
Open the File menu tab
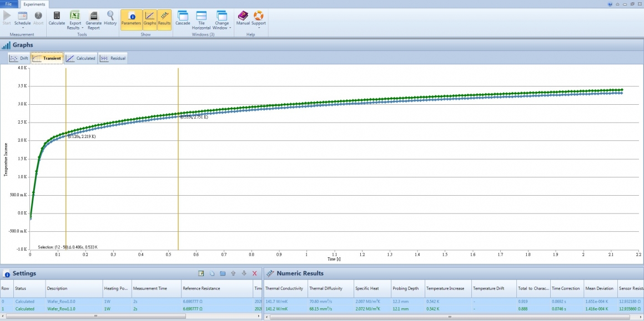(x=9, y=4)
